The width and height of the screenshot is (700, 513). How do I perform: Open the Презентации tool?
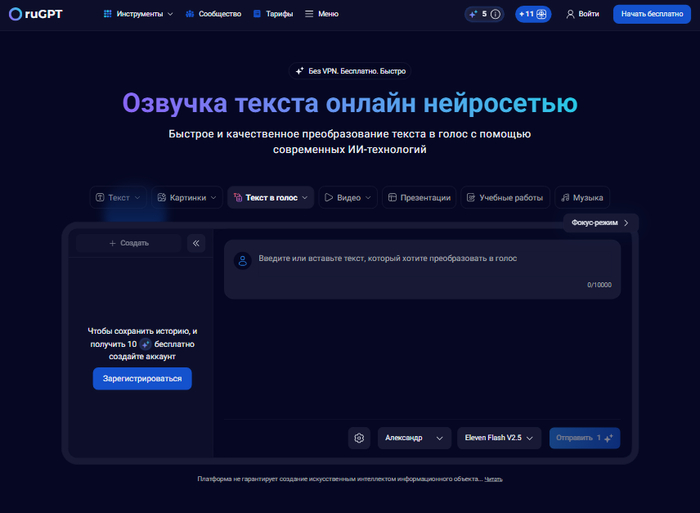[x=418, y=198]
